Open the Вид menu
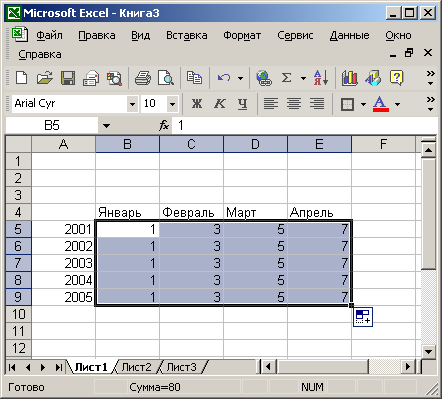 click(140, 35)
